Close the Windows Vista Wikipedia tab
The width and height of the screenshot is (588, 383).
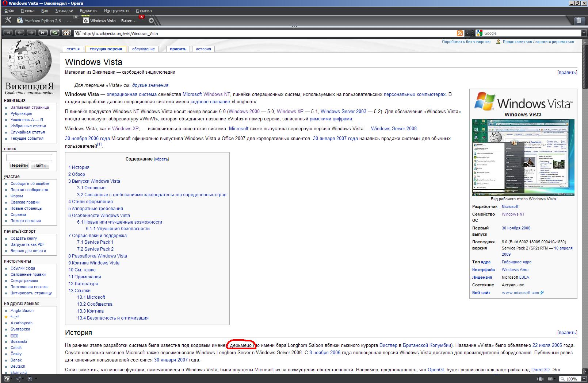pos(142,17)
